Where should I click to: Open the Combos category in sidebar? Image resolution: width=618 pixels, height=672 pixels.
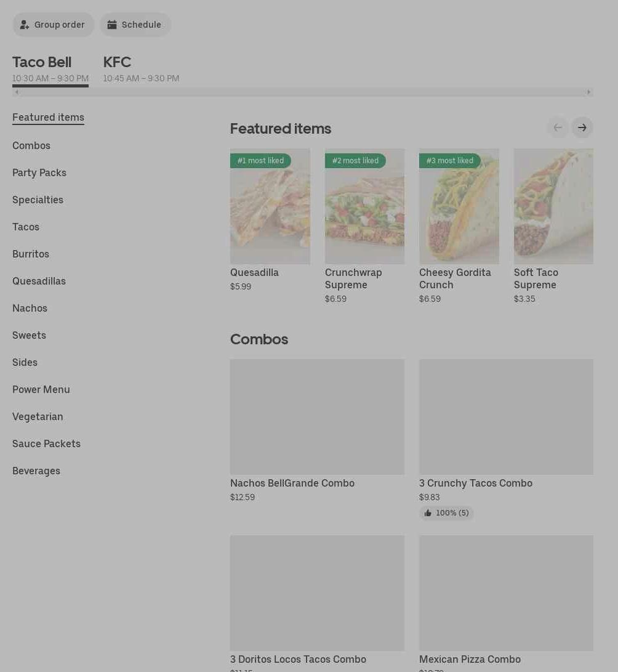(31, 145)
